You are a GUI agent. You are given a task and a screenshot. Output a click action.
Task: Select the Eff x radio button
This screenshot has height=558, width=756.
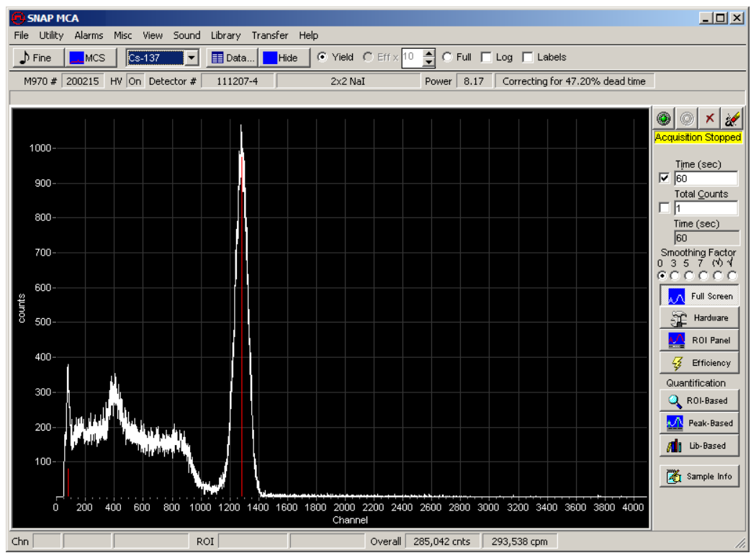click(368, 57)
